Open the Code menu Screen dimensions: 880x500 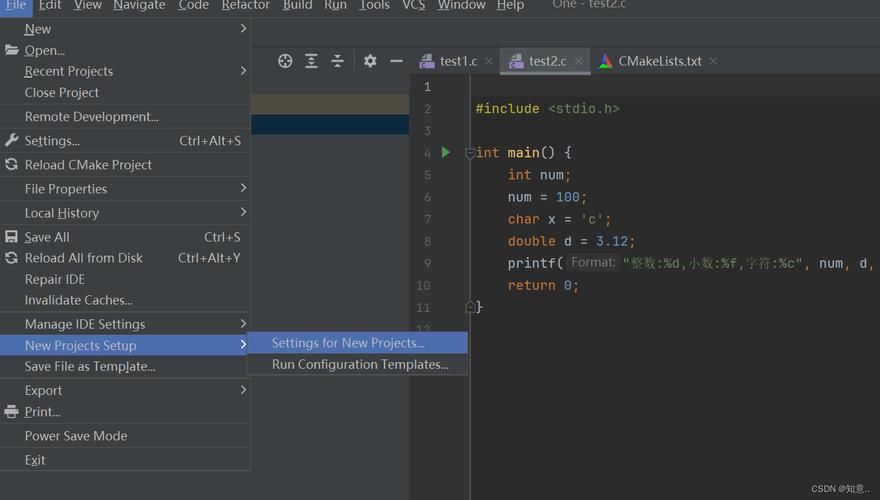(x=194, y=5)
